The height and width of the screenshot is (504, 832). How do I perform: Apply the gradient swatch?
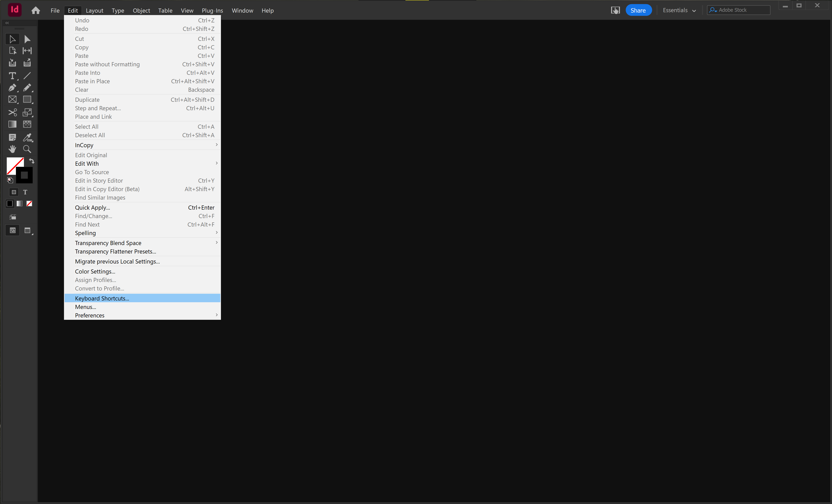click(19, 204)
